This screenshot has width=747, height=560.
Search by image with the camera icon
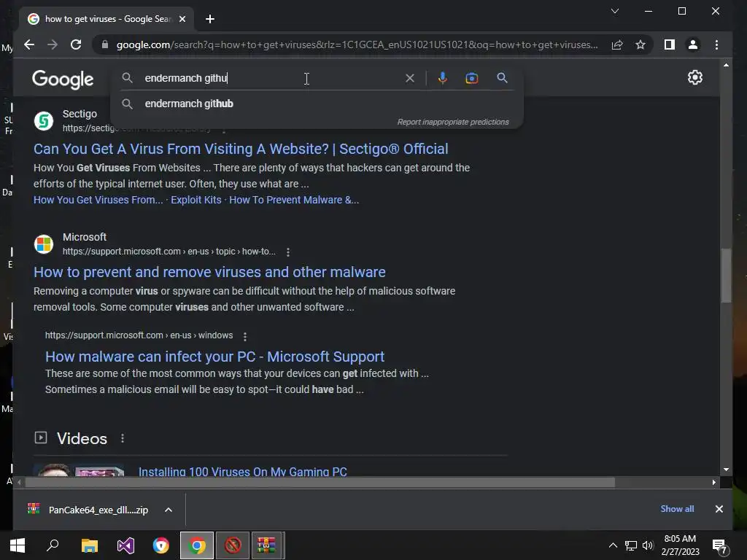472,78
